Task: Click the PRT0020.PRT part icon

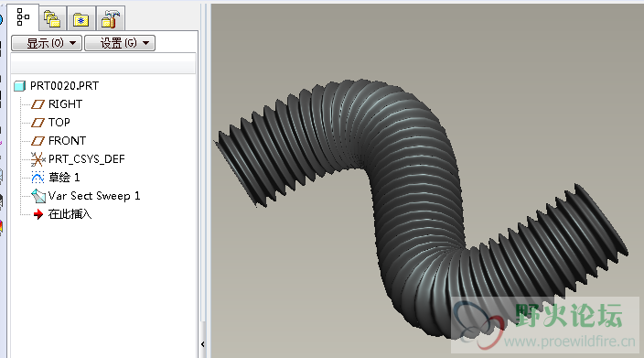Action: [20, 86]
